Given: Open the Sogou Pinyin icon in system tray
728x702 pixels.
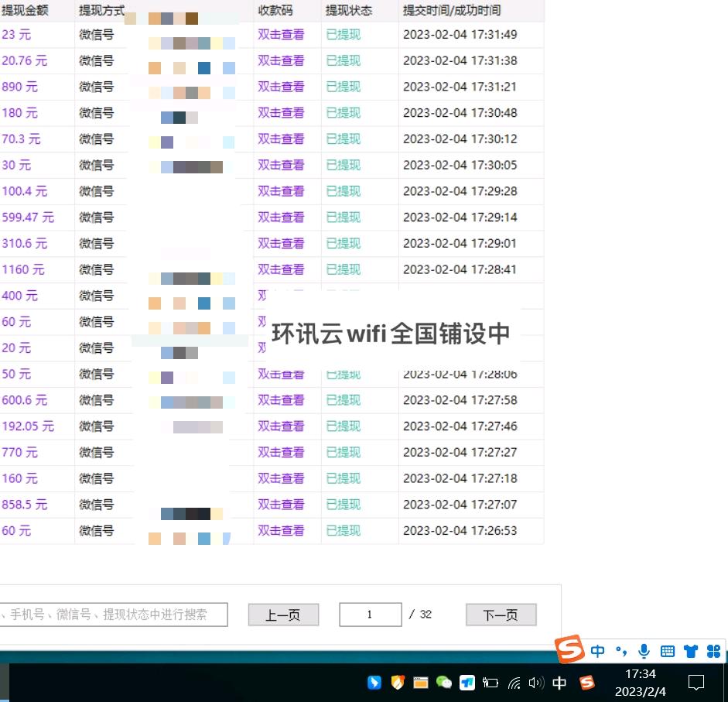Looking at the screenshot, I should pyautogui.click(x=569, y=650).
